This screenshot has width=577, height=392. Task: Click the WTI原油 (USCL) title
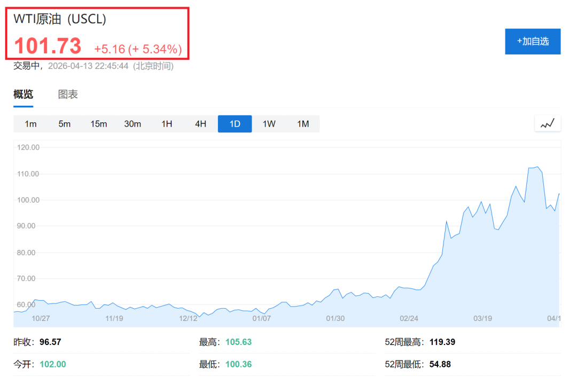click(x=60, y=19)
